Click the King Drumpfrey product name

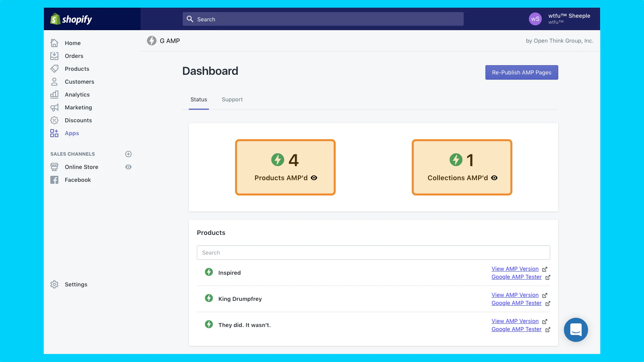[240, 299]
